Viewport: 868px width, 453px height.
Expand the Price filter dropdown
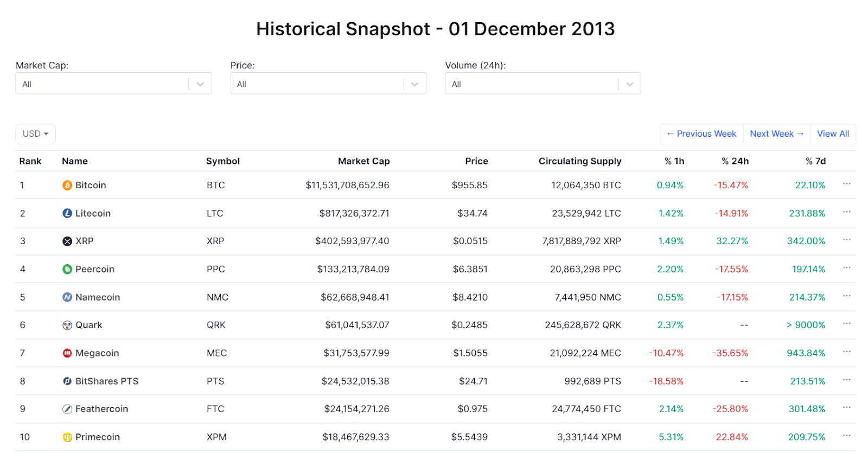(415, 84)
